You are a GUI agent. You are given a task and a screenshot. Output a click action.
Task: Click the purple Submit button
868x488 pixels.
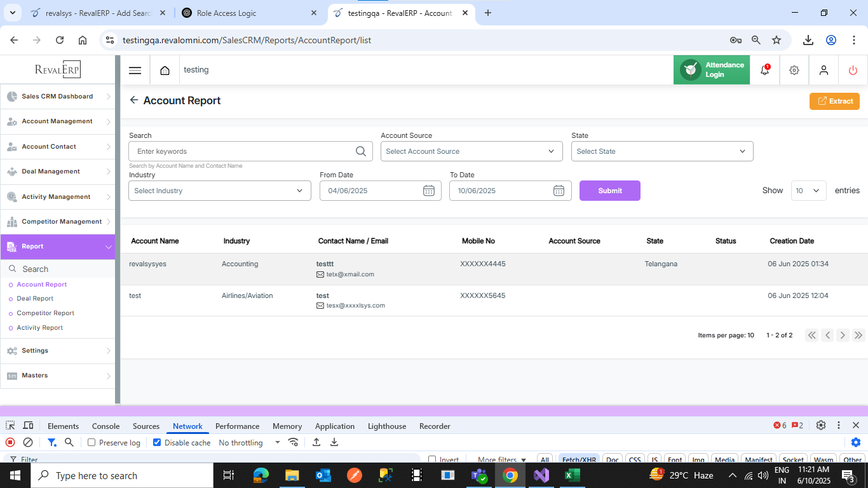point(609,191)
